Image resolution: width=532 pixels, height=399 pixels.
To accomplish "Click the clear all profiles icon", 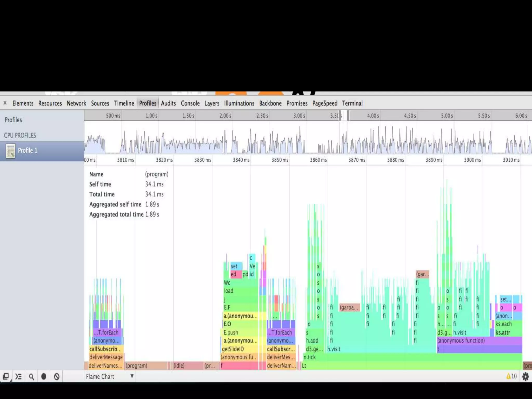I will [57, 376].
